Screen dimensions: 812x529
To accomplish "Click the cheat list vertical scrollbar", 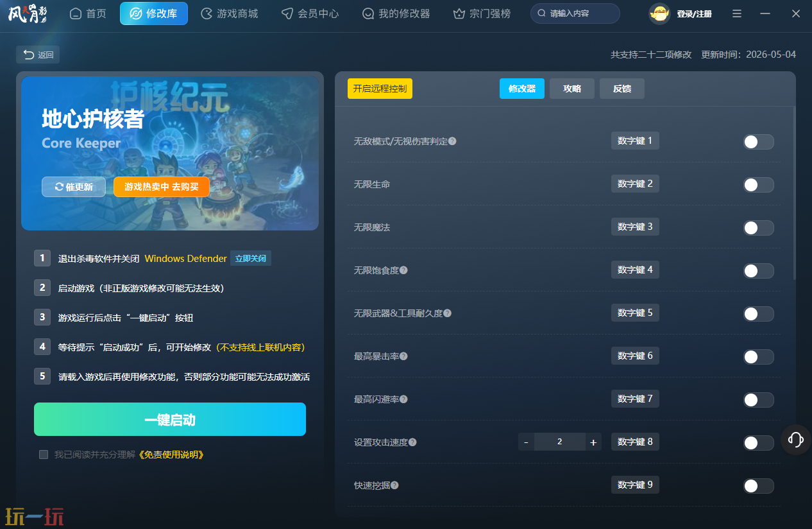I will [794, 193].
